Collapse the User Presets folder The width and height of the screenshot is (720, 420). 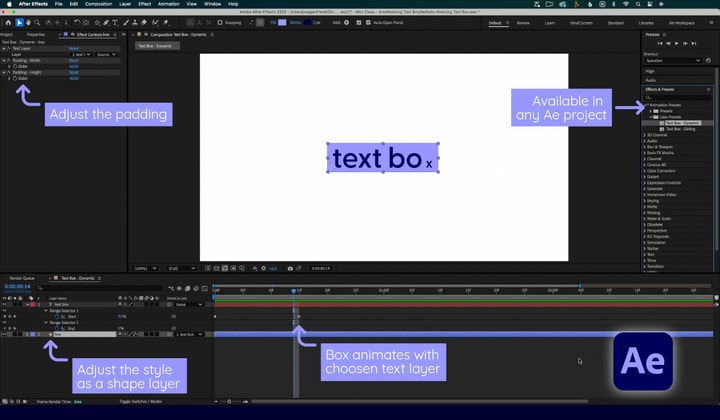651,117
